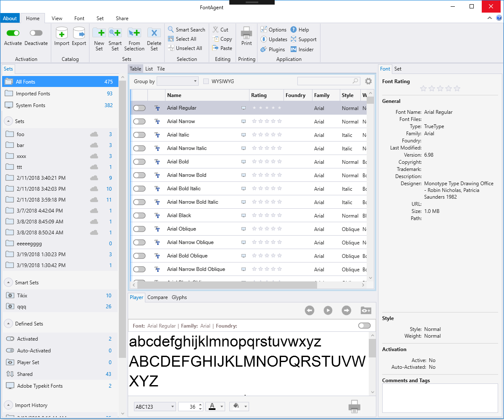The image size is (504, 420).
Task: Open Plugins settings
Action: 273,50
